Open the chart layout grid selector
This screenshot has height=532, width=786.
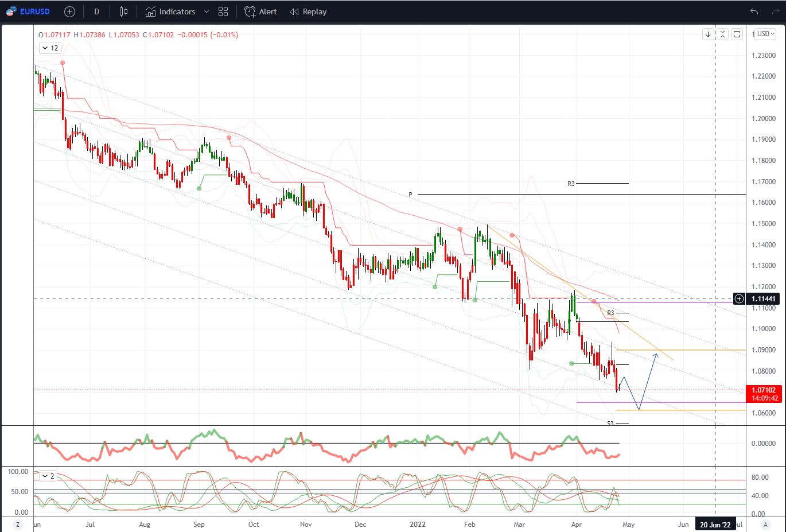click(223, 11)
